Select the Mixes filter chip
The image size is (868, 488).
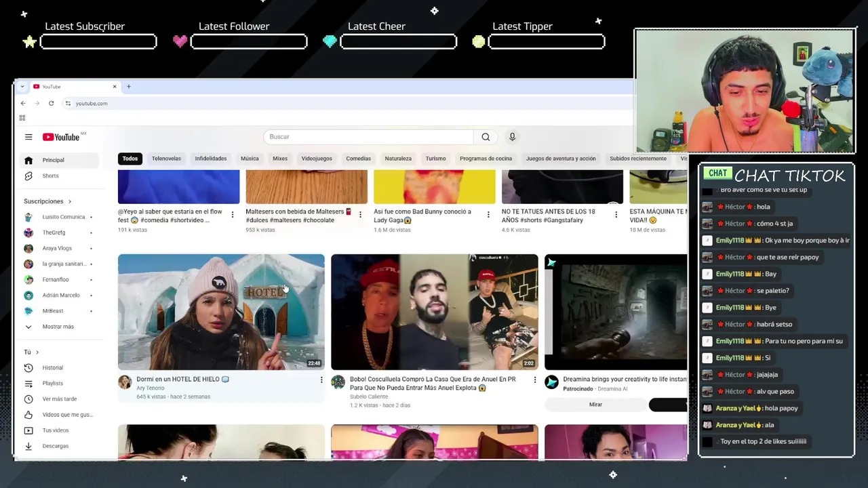[280, 159]
